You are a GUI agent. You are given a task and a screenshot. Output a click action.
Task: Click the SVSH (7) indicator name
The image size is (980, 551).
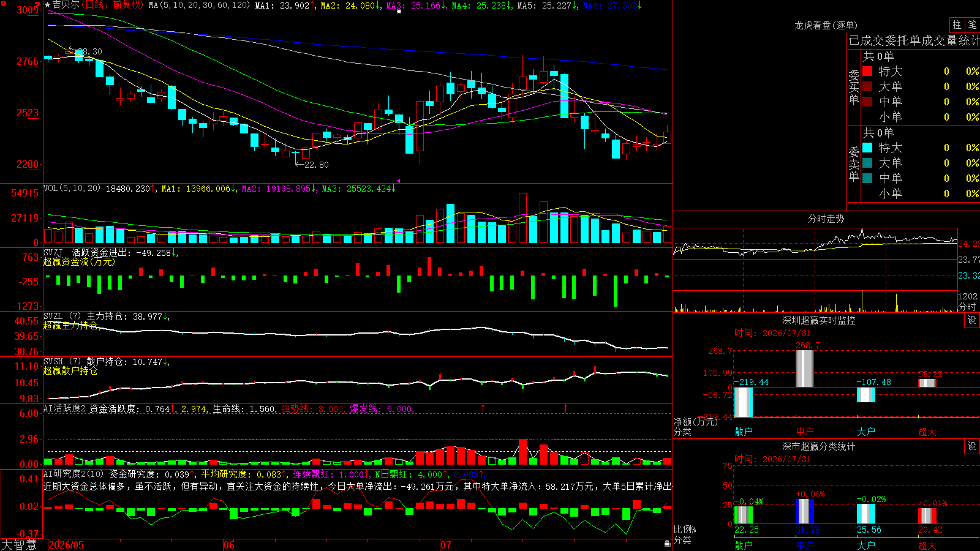click(x=62, y=361)
